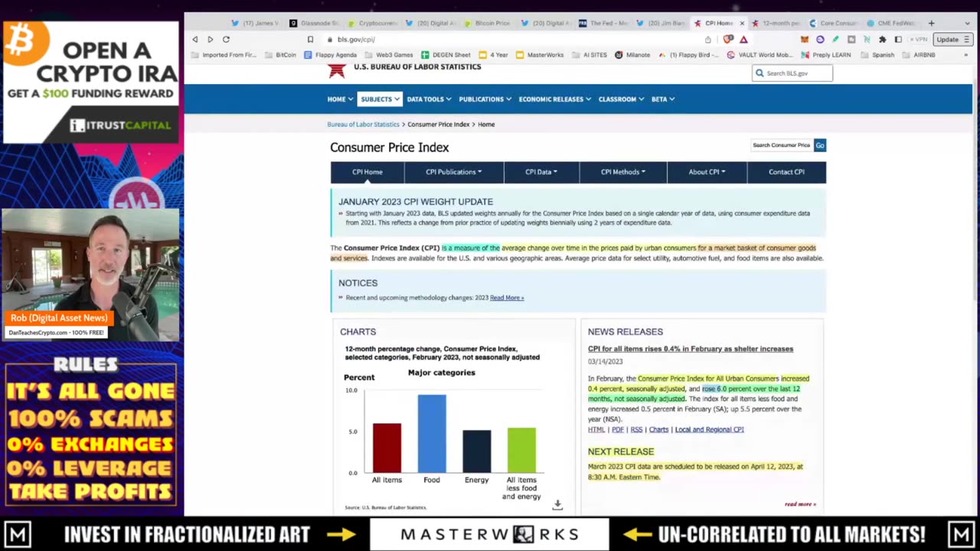
Task: Open the Preply LEARN bookmark
Action: 825,55
